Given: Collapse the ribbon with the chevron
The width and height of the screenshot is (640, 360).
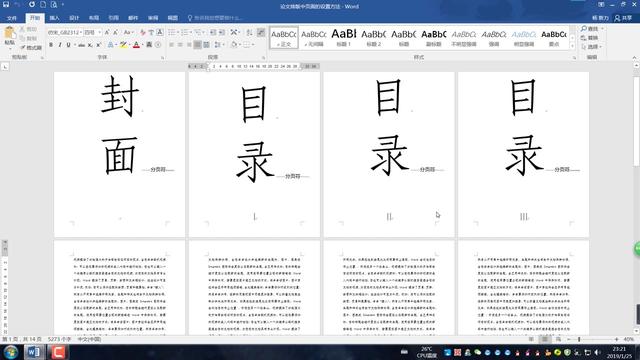Looking at the screenshot, I should point(634,58).
